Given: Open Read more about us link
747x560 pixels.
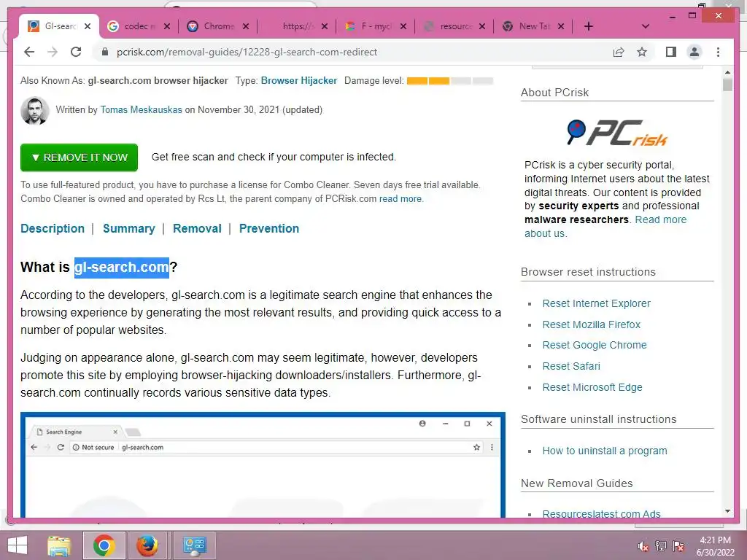Looking at the screenshot, I should point(661,219).
